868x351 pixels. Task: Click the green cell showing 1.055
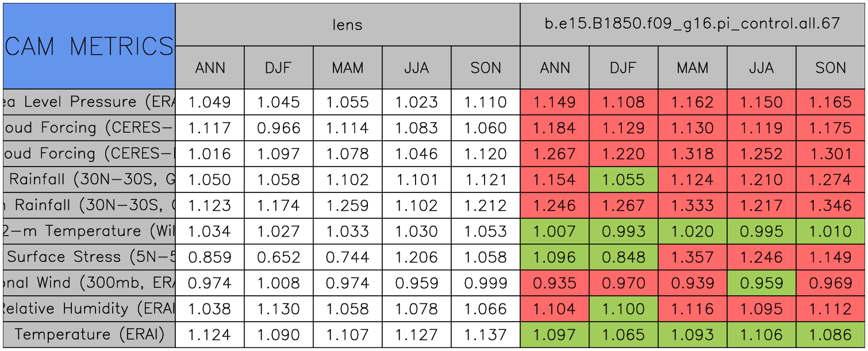623,180
